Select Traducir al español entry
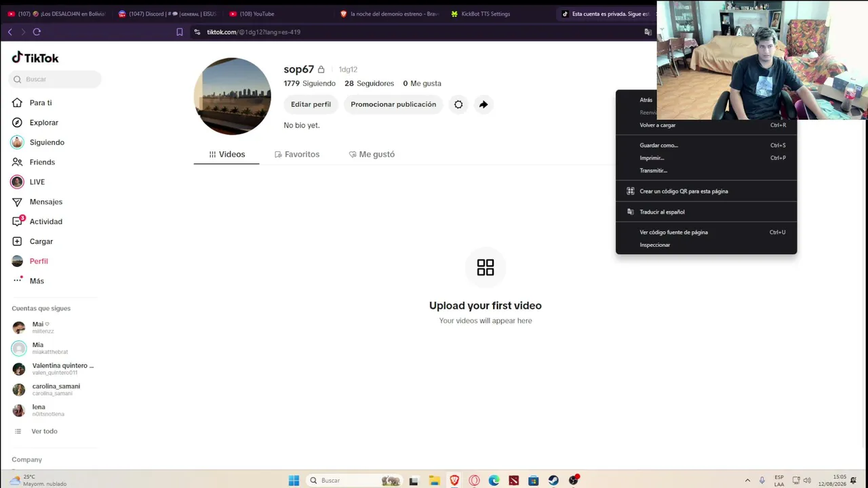This screenshot has height=488, width=868. click(706, 212)
